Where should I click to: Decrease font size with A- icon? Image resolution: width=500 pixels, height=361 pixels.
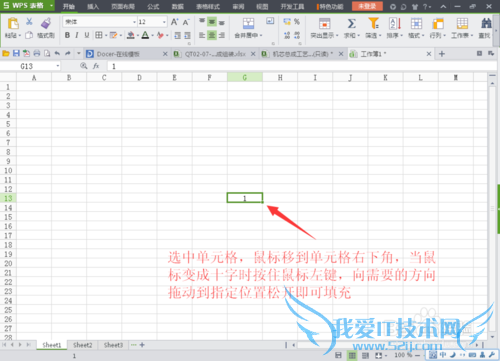point(186,22)
